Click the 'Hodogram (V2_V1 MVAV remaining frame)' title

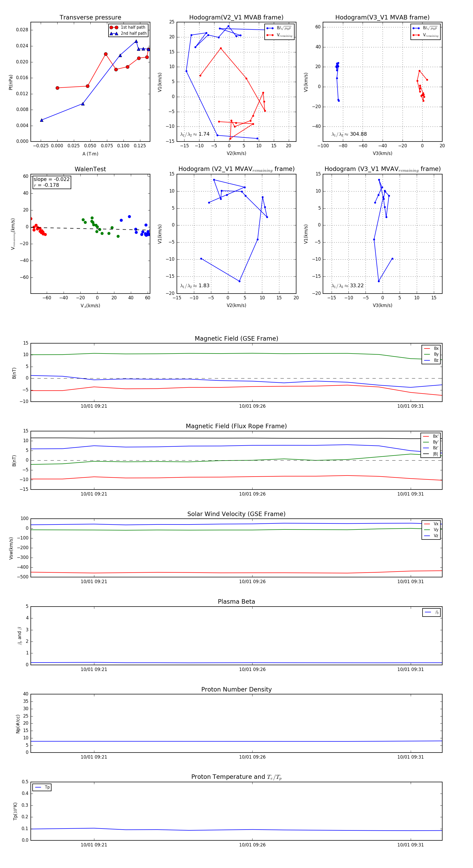coord(236,169)
